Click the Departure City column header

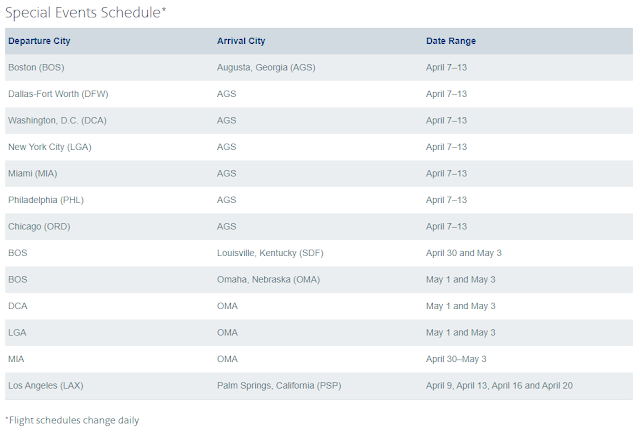[39, 41]
